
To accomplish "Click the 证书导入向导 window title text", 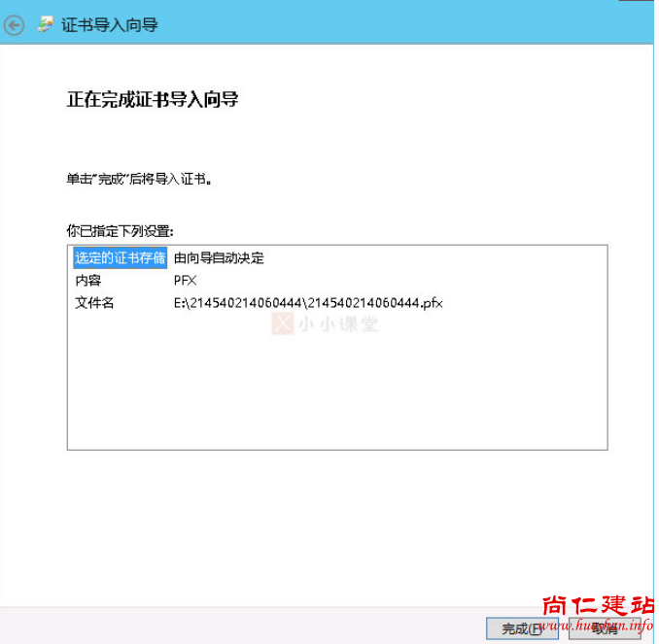I will [109, 25].
